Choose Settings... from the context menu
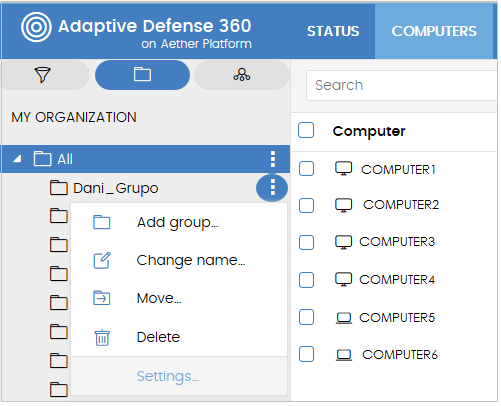 (168, 377)
